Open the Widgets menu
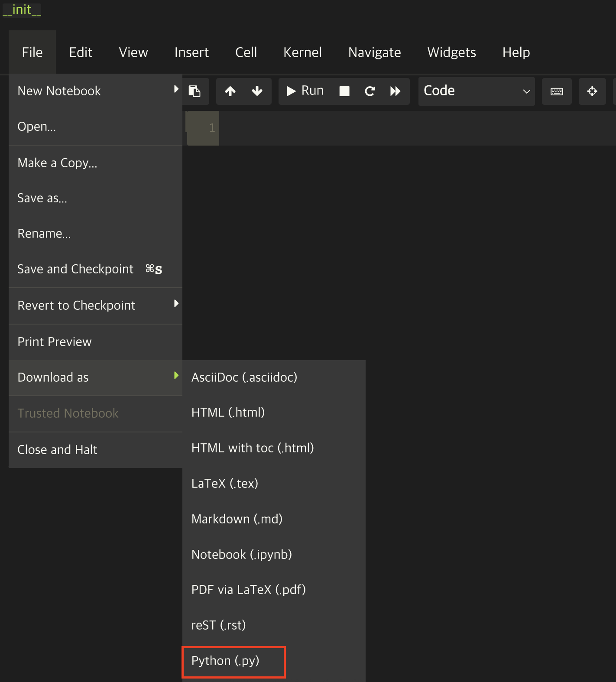 [451, 52]
